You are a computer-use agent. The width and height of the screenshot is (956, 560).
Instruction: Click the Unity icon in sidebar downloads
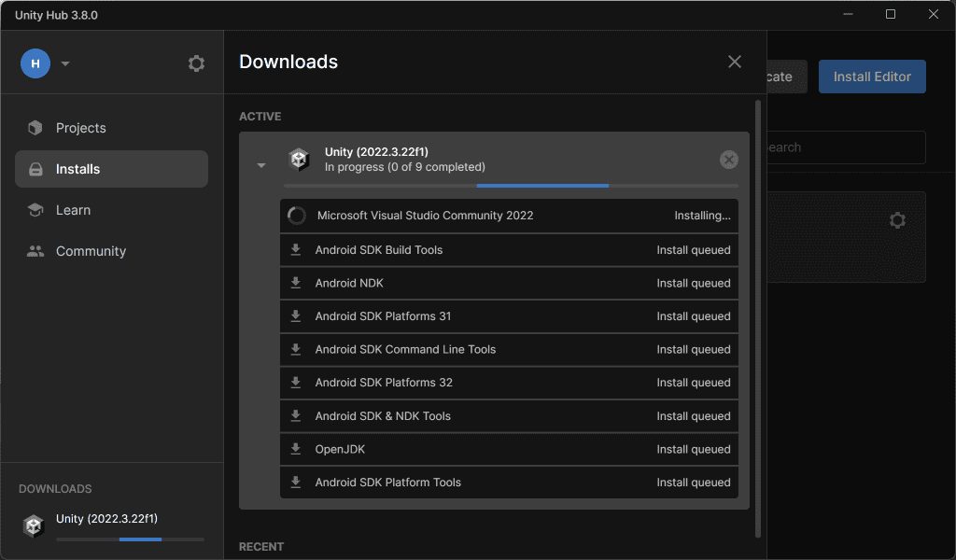pyautogui.click(x=34, y=526)
